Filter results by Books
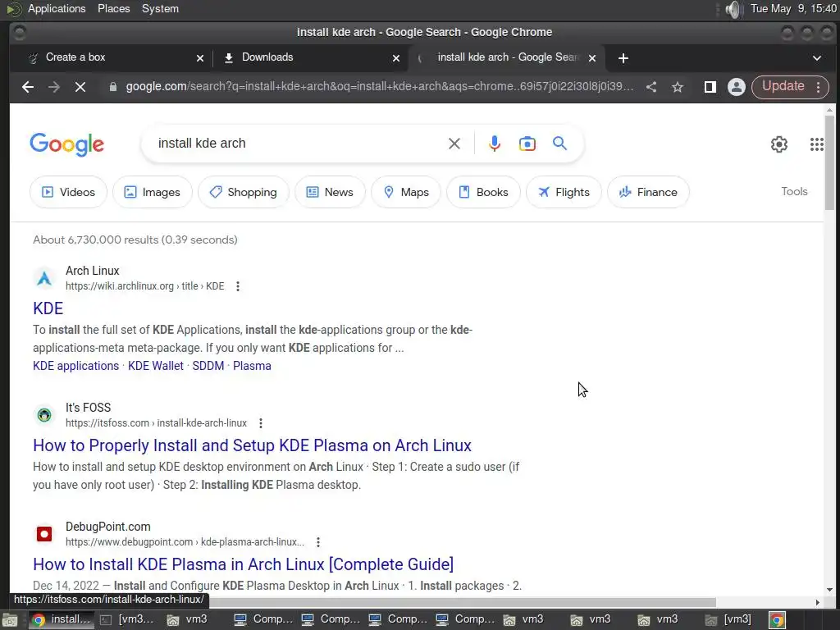 click(483, 192)
